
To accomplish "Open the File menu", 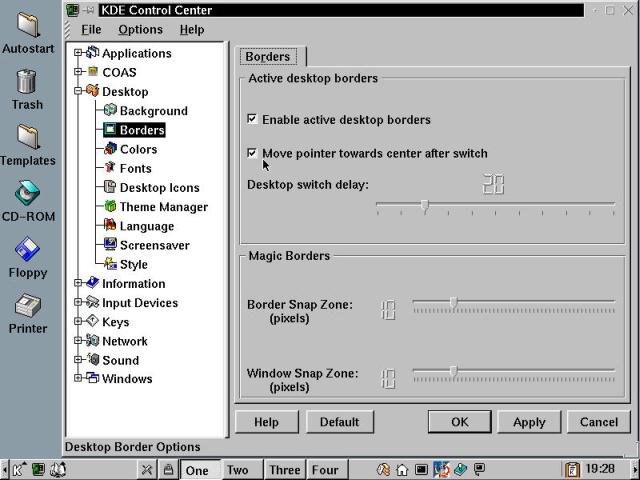I will 91,30.
